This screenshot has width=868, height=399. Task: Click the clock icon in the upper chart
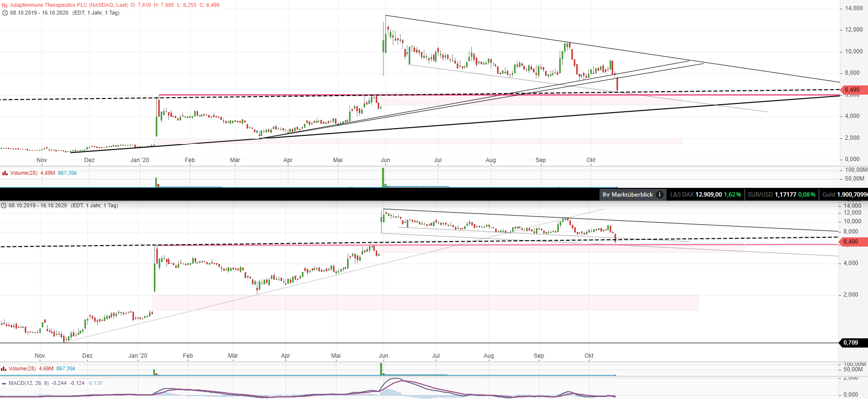5,13
